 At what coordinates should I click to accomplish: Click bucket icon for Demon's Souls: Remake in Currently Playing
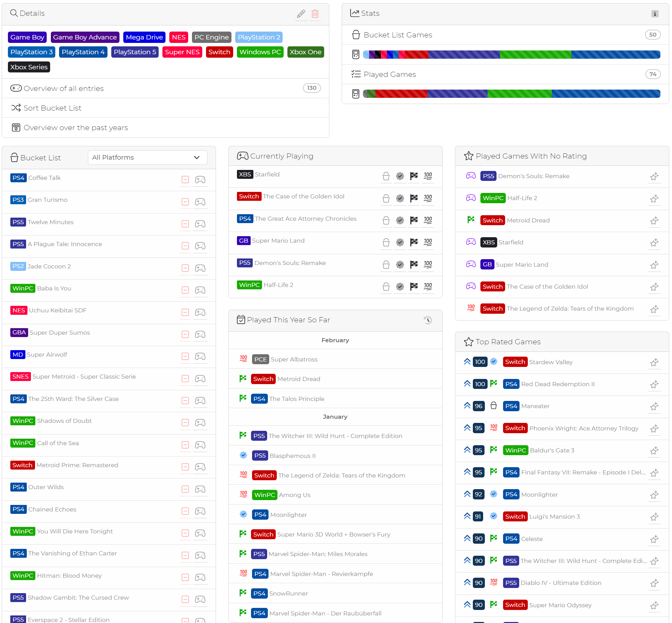[x=386, y=265]
